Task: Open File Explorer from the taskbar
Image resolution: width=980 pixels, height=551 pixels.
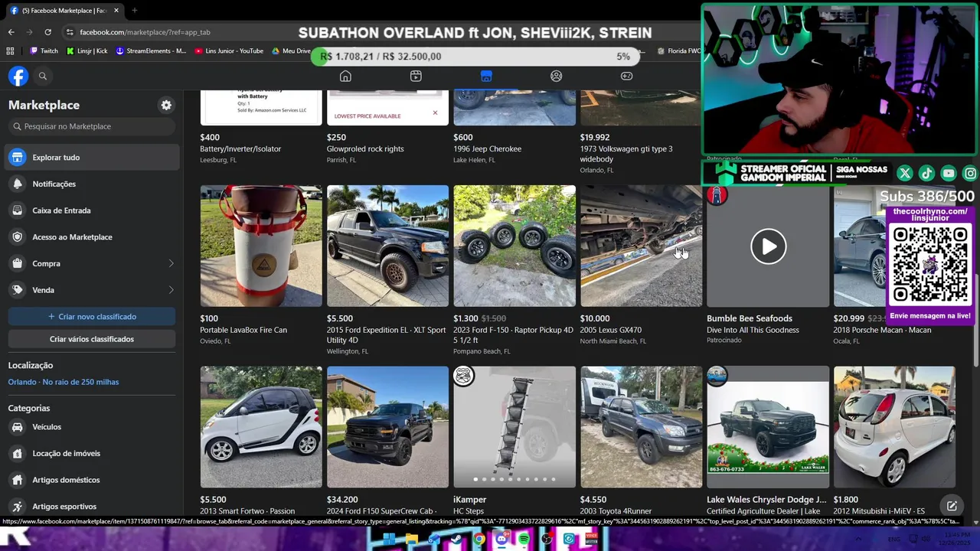Action: click(x=411, y=540)
